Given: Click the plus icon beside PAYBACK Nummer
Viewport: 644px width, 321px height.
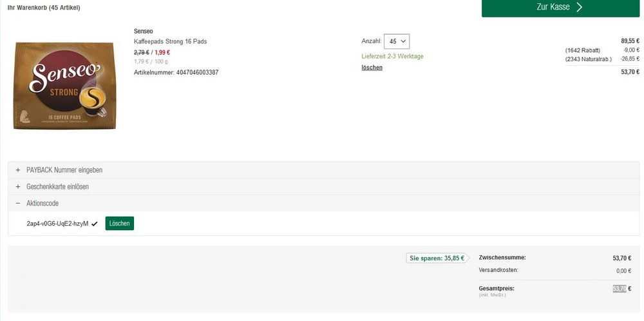Looking at the screenshot, I should pyautogui.click(x=17, y=170).
